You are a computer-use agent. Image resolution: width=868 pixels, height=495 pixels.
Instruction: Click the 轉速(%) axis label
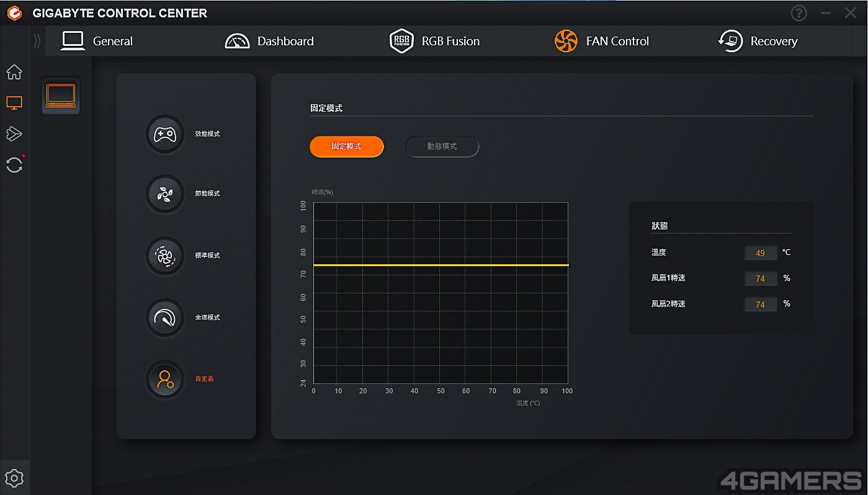click(323, 192)
